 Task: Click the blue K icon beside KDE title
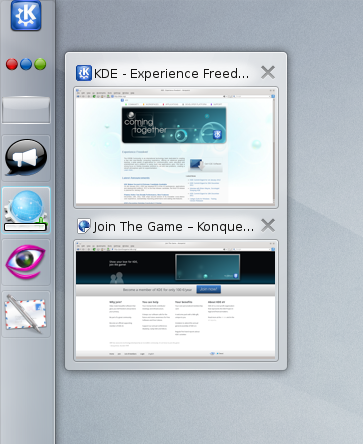84,73
